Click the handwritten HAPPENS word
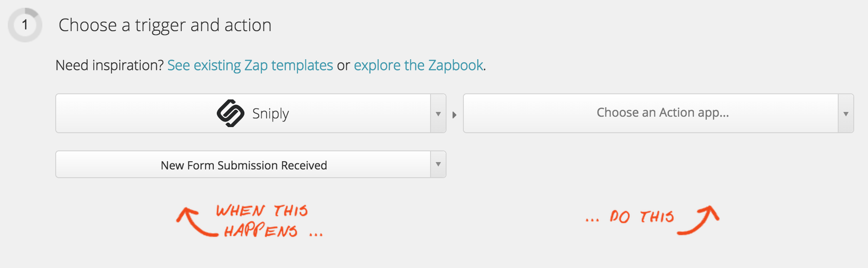 [x=260, y=230]
